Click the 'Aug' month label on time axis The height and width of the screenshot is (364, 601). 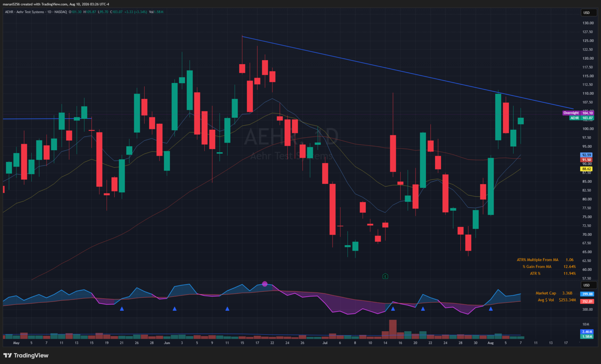tap(490, 343)
